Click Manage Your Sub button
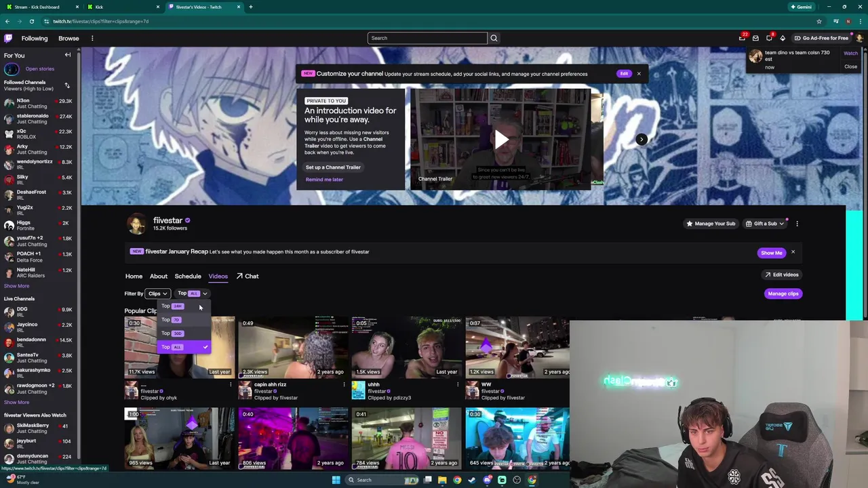Screen dimensions: 868x488 (x=711, y=224)
